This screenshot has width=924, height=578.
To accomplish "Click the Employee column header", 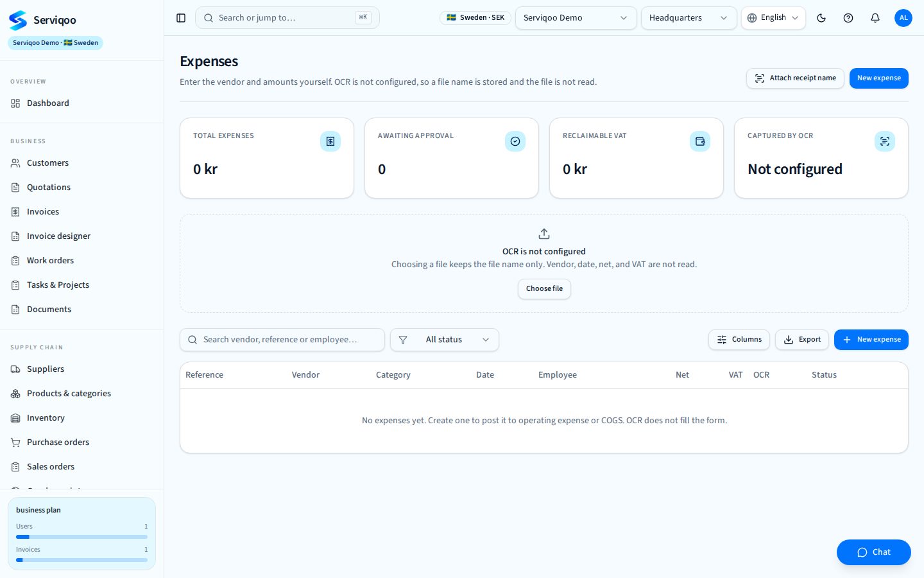I will [x=558, y=375].
